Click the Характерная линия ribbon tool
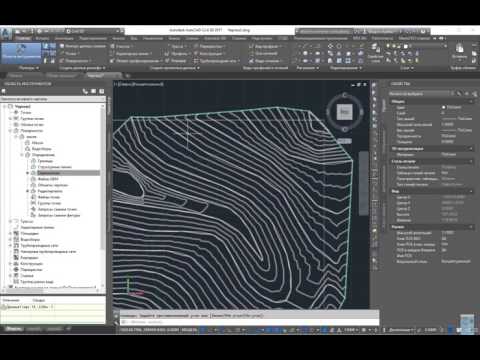 [131, 53]
